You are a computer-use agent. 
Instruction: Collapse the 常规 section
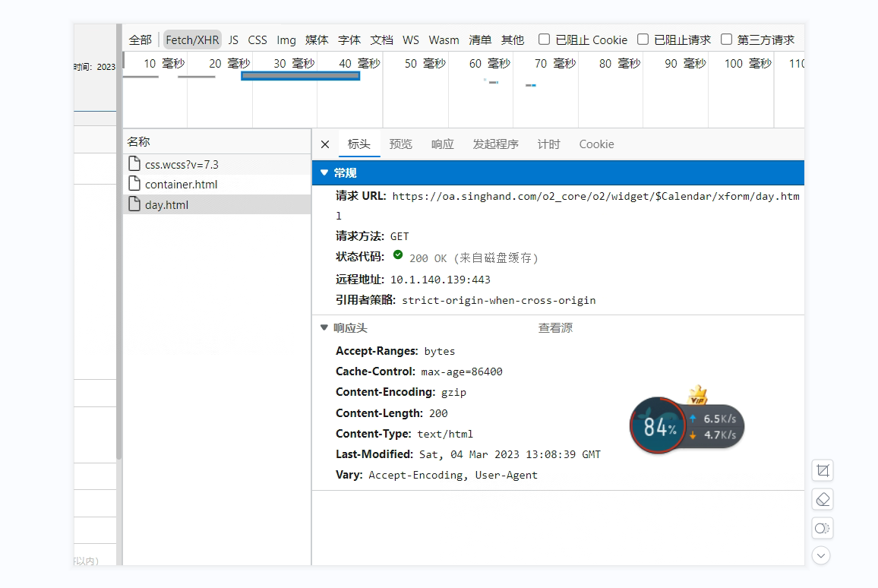pos(324,173)
